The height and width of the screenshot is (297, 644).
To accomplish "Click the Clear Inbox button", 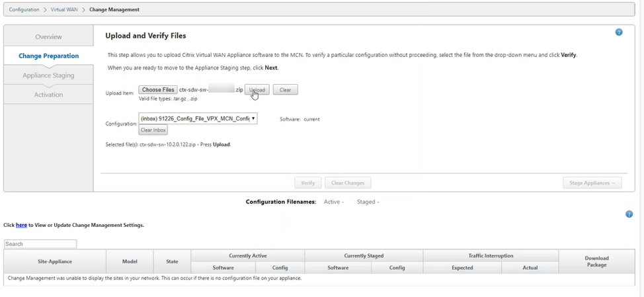I will (153, 130).
